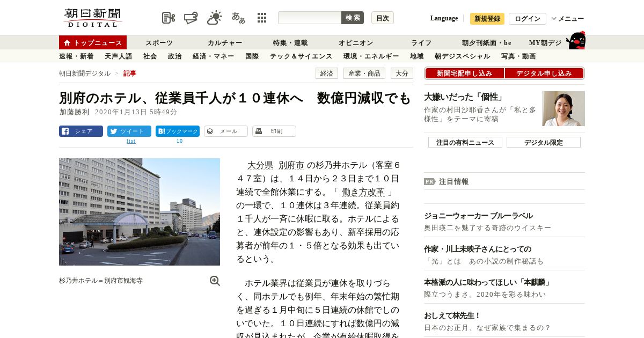The image size is (644, 338).
Task: Open the カルチャー section tab
Action: [x=225, y=42]
